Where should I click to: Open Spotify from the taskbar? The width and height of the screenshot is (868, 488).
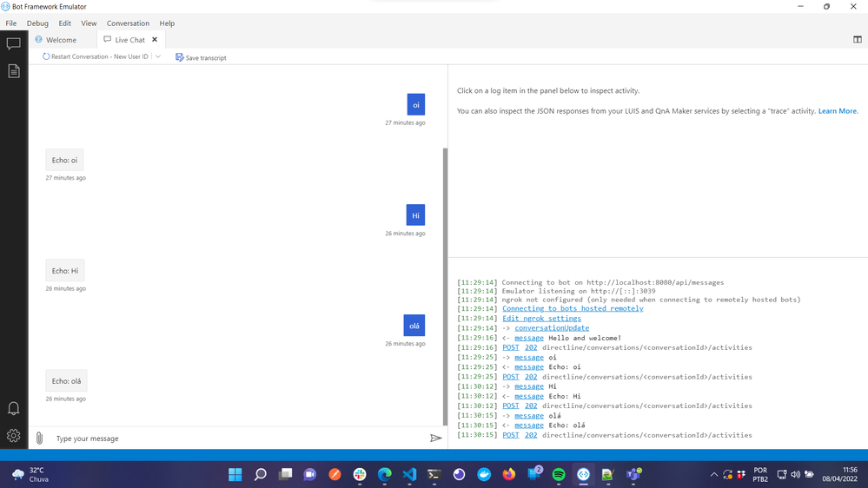click(x=559, y=474)
